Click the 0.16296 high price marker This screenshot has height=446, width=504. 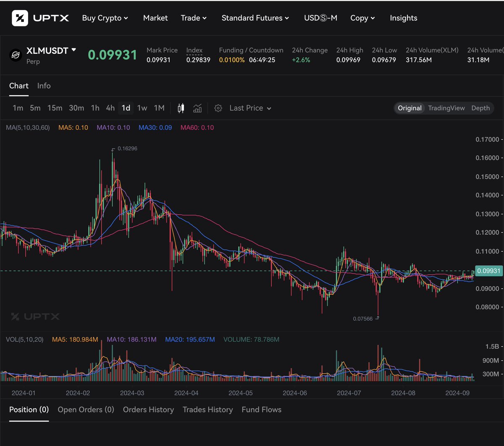coord(127,148)
